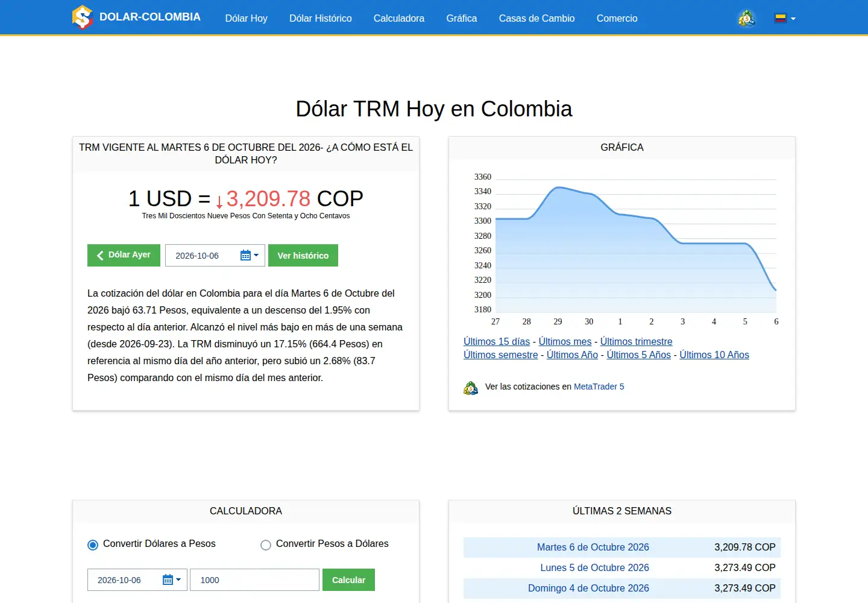
Task: Click the Colombia flag icon
Action: pyautogui.click(x=781, y=18)
